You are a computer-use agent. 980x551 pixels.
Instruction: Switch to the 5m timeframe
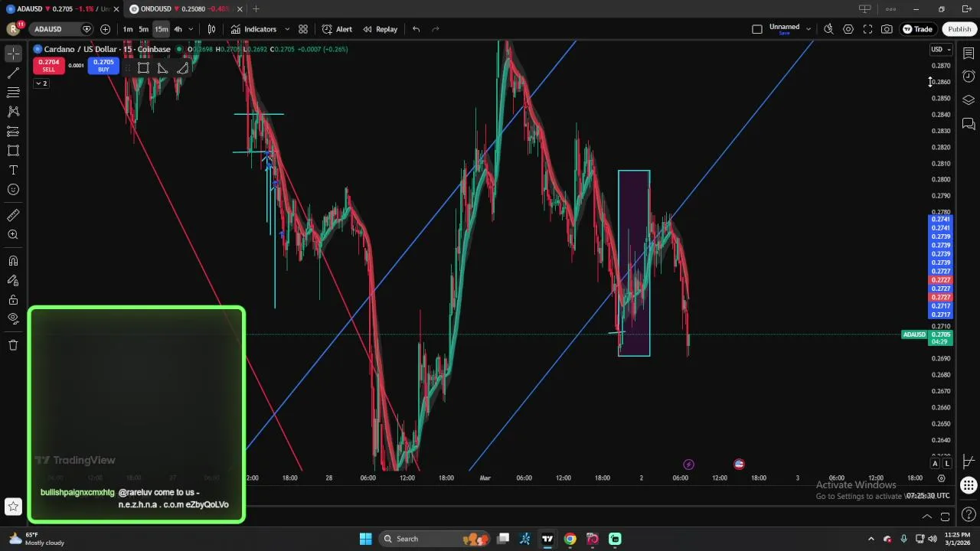coord(144,29)
